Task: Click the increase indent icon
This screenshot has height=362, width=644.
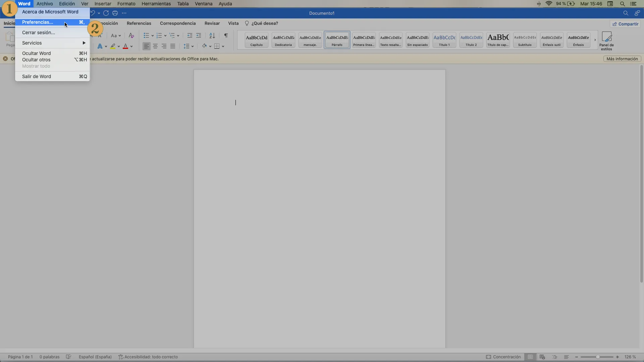Action: (199, 36)
